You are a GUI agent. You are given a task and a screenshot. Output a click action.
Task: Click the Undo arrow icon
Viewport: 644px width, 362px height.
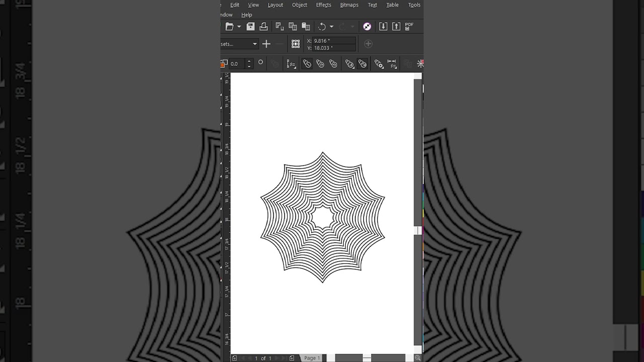(x=322, y=27)
